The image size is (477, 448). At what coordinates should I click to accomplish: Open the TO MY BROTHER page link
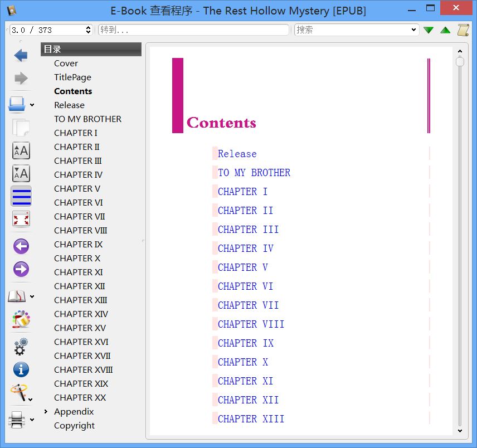(254, 172)
